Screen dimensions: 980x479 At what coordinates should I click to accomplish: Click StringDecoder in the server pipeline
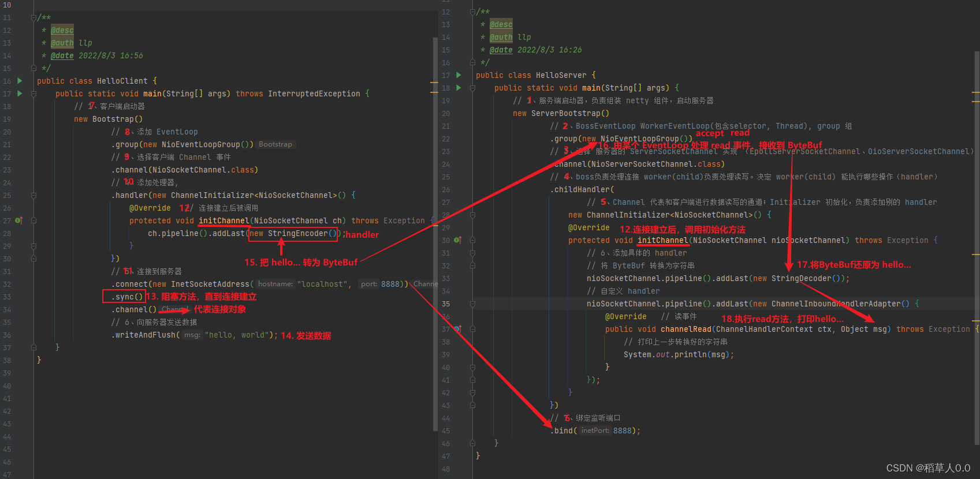(802, 278)
